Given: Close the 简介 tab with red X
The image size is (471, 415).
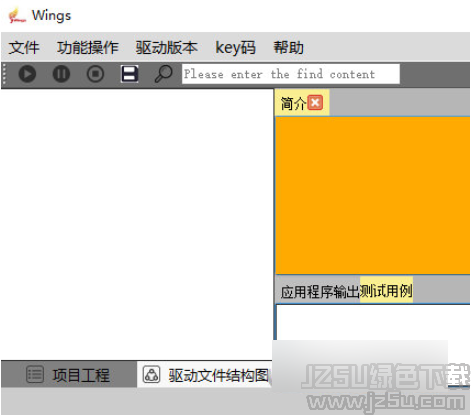Looking at the screenshot, I should tap(315, 102).
